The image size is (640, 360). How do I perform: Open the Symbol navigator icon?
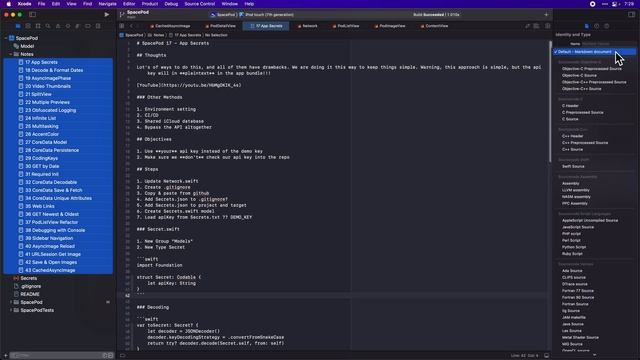click(38, 26)
